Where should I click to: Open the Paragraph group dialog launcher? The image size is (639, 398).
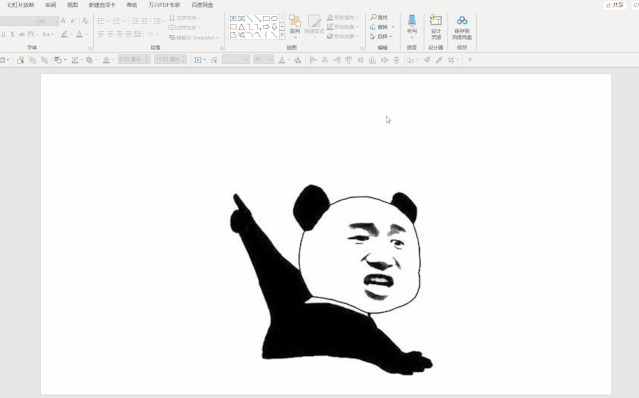222,48
